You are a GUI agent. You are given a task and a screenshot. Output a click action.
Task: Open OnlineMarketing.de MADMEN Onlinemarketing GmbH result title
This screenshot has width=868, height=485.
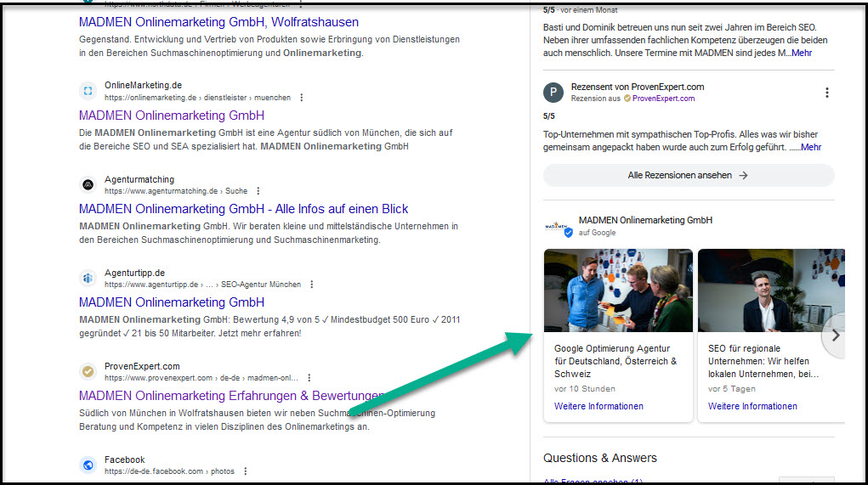pyautogui.click(x=172, y=116)
